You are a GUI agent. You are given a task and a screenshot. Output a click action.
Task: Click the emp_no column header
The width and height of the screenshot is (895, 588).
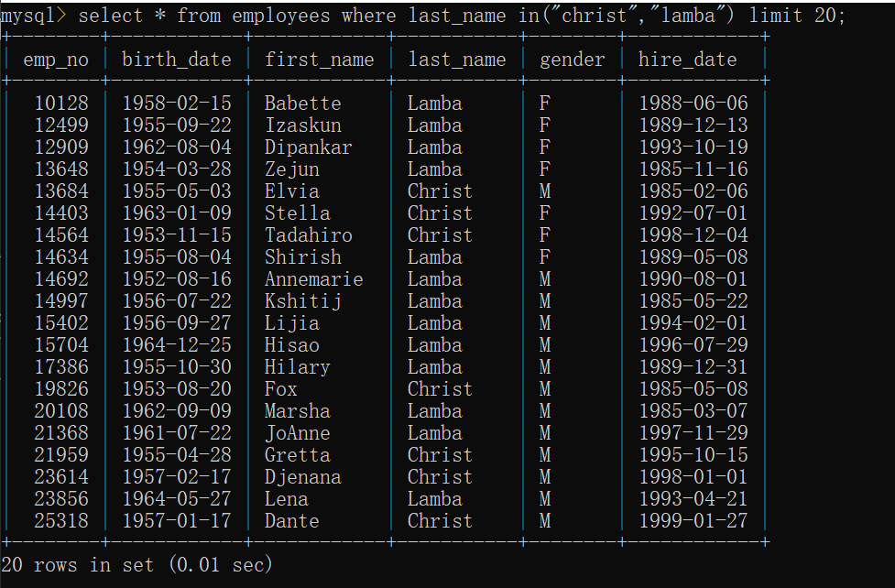point(57,60)
